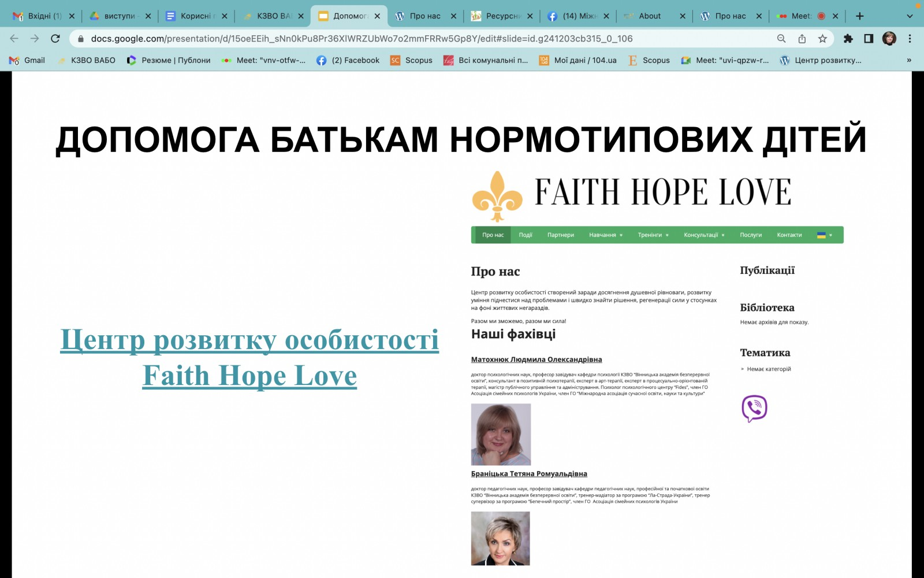The height and width of the screenshot is (578, 924).
Task: Click the share page icon
Action: coord(802,39)
